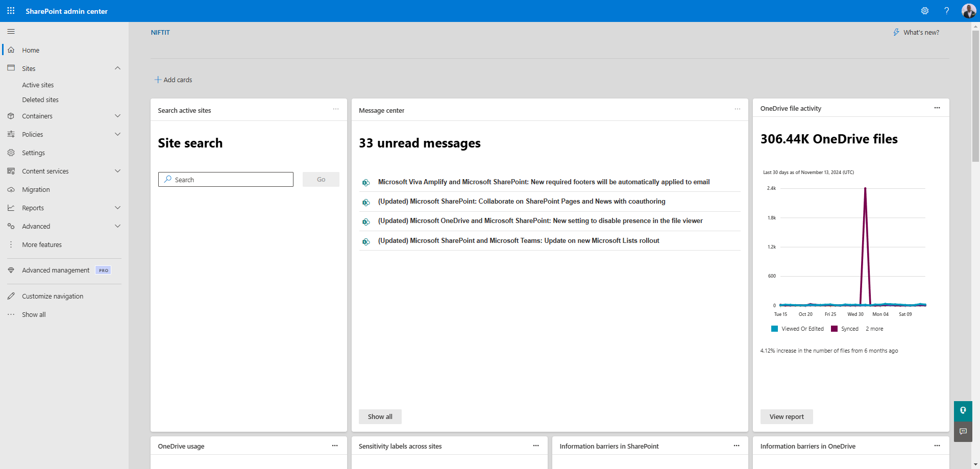Open the app launcher waffle icon
Viewport: 980px width, 469px height.
point(11,11)
